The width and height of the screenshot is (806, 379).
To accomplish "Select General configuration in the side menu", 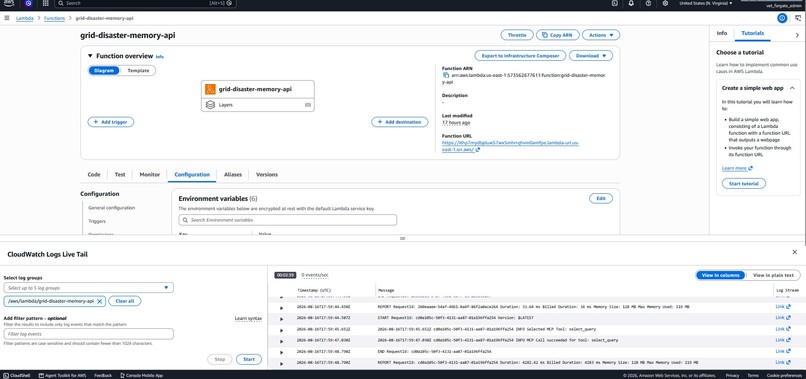I will [x=112, y=208].
